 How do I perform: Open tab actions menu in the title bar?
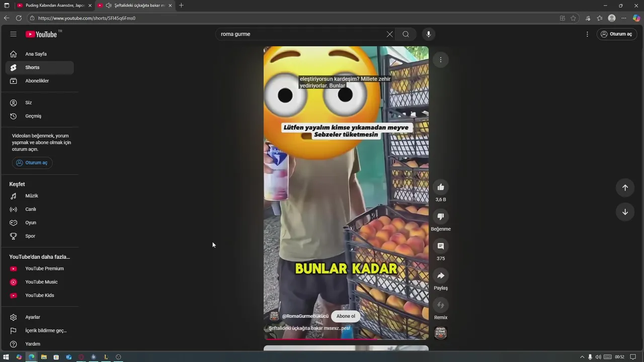[7, 6]
